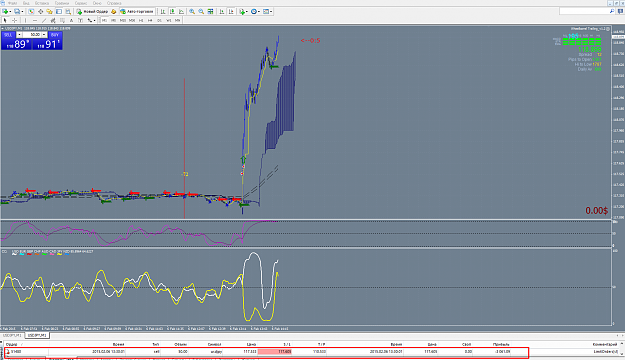
Task: Toggle the Terminal panel icon
Action: coord(59,12)
